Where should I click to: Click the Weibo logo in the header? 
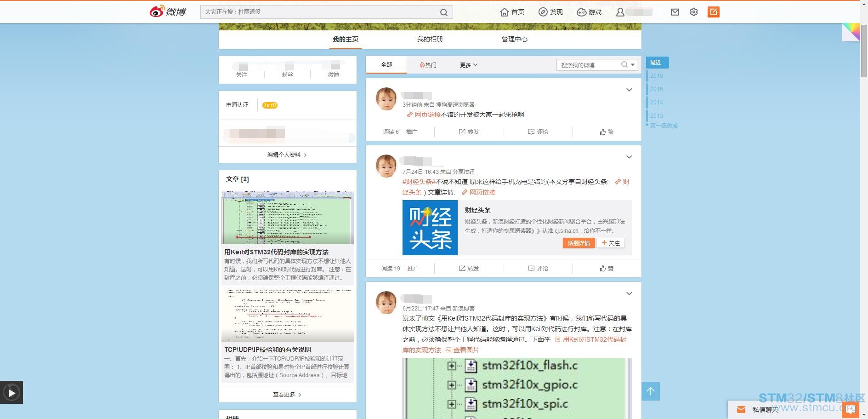click(168, 11)
